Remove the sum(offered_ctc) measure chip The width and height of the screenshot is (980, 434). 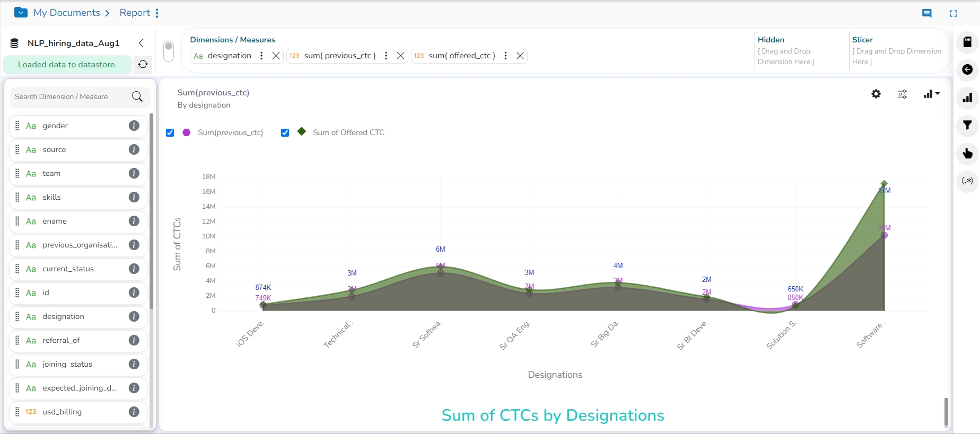pos(520,56)
